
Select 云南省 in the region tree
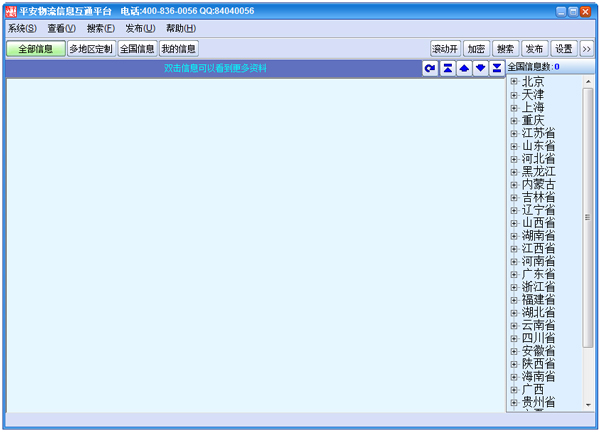(x=538, y=325)
